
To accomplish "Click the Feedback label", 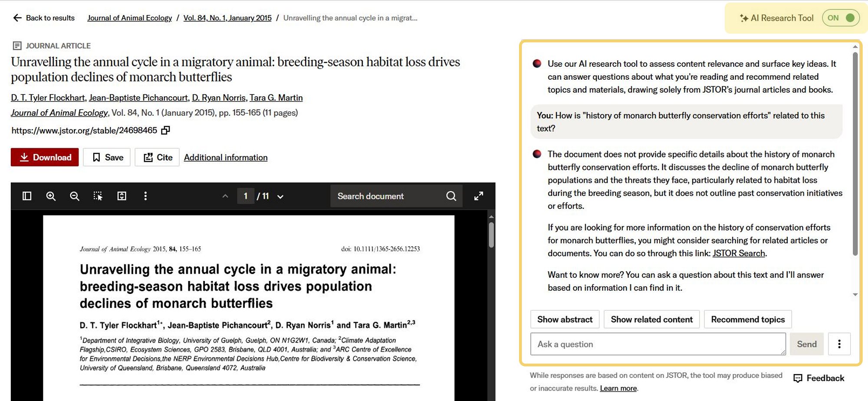I will (825, 378).
